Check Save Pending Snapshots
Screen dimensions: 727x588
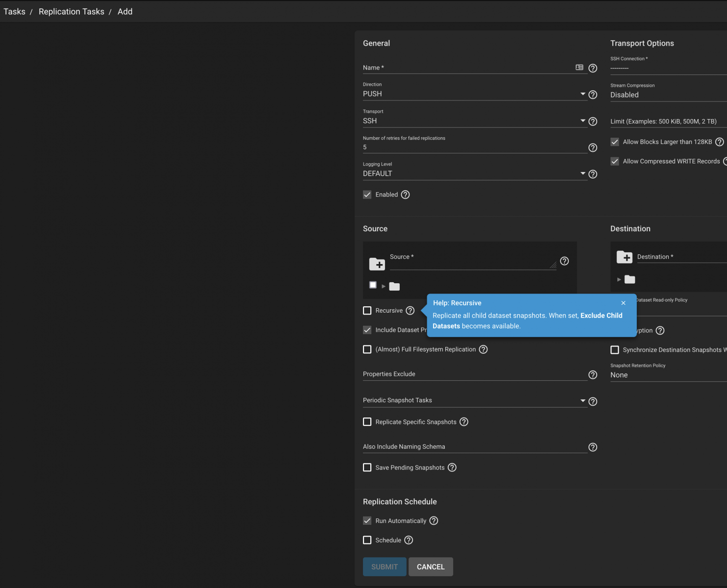click(367, 467)
